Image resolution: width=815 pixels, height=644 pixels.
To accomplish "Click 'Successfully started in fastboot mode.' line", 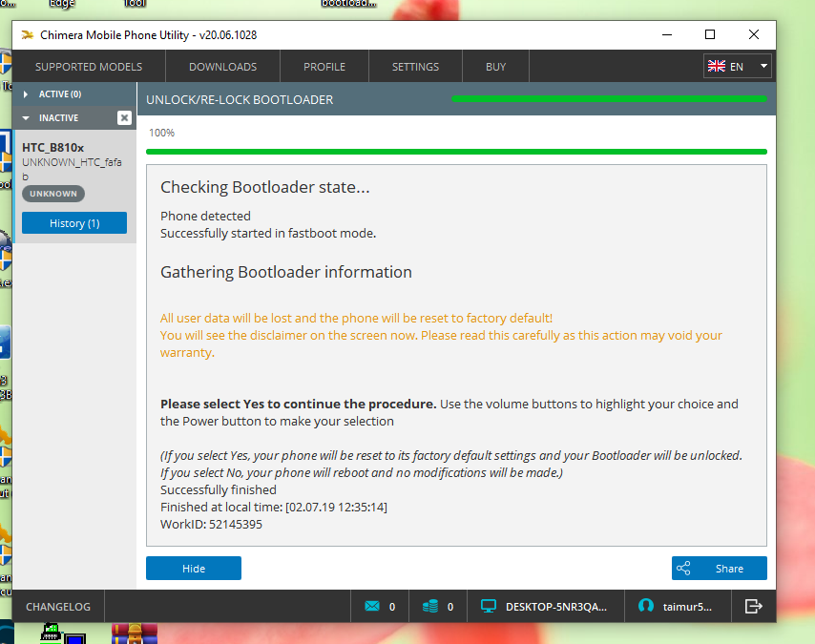I will point(267,233).
